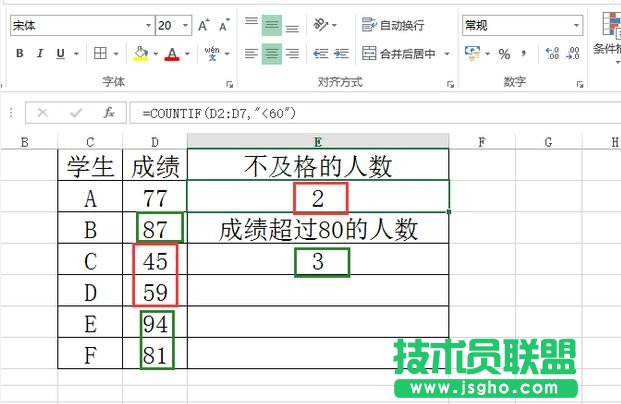Select result cell showing 3
Image resolution: width=621 pixels, height=404 pixels.
coord(318,259)
